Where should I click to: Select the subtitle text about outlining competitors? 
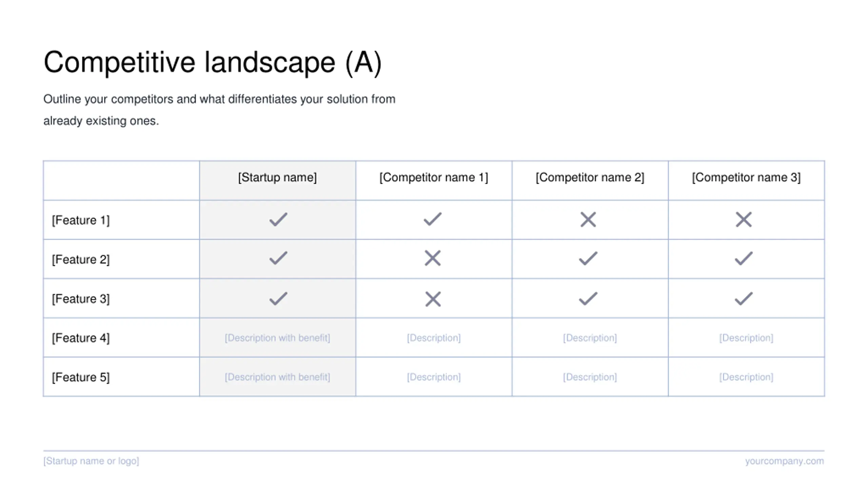pyautogui.click(x=219, y=110)
